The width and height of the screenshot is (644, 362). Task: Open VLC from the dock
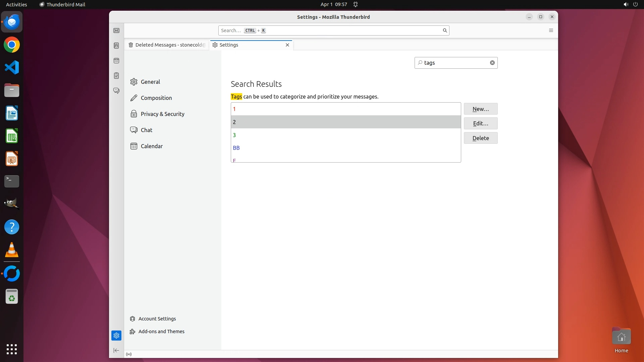[x=12, y=250]
